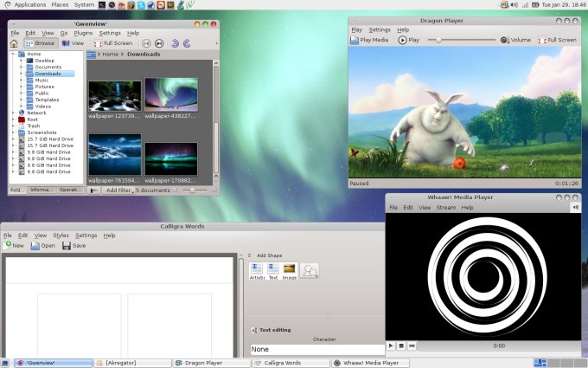Switch to Calligra Words in taskbar
The image size is (588, 368).
[x=291, y=363]
